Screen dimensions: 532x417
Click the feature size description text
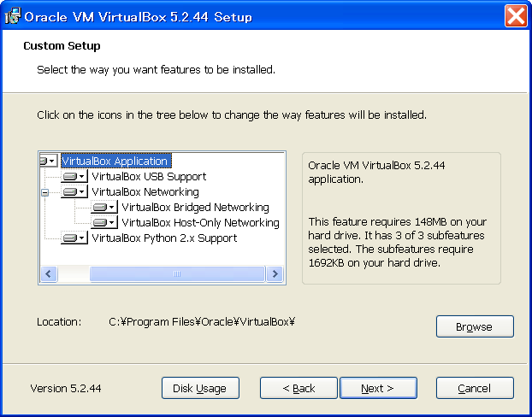click(x=398, y=242)
